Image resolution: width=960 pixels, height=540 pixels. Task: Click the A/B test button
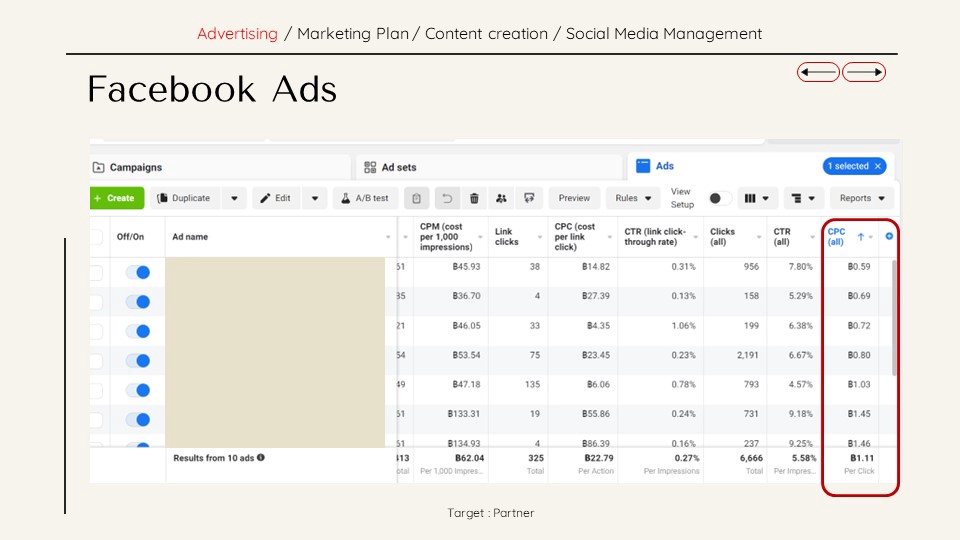pyautogui.click(x=365, y=198)
